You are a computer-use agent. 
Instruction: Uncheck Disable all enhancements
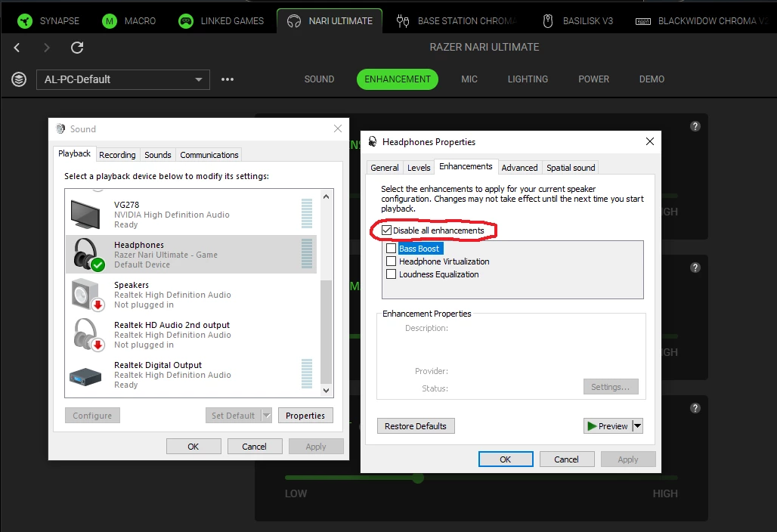386,230
